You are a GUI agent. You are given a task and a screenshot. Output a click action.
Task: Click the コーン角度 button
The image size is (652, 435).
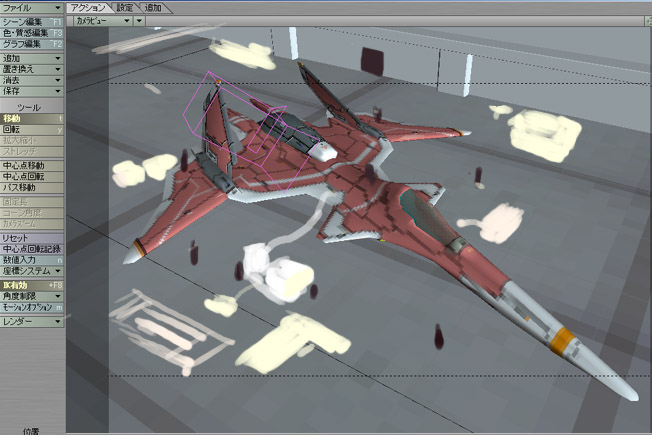click(32, 213)
